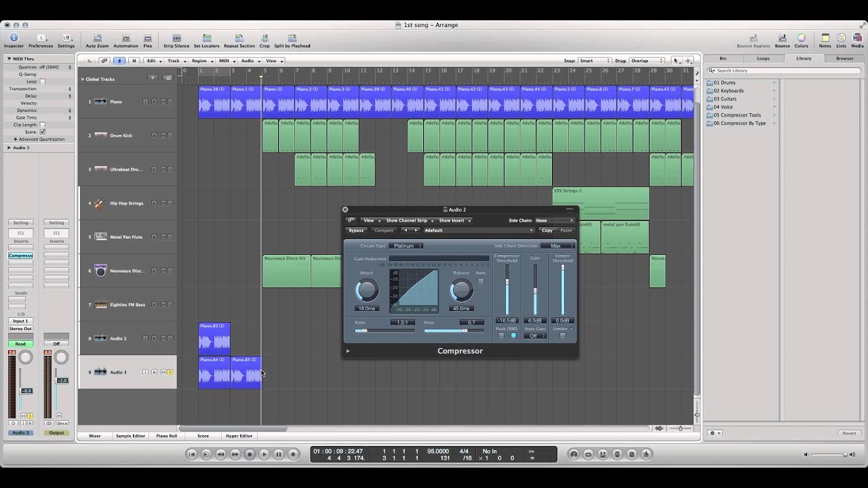Screen dimensions: 868x488
Task: Select the Peak detection button
Action: point(501,335)
